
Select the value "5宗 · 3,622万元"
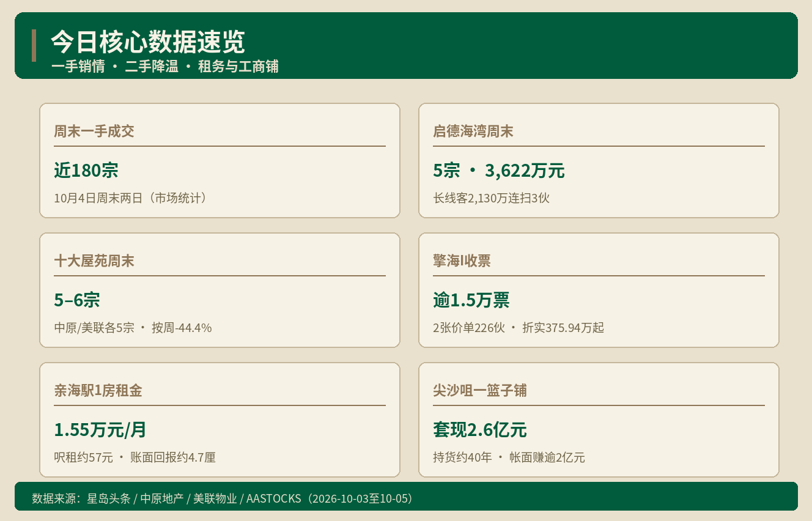click(499, 171)
